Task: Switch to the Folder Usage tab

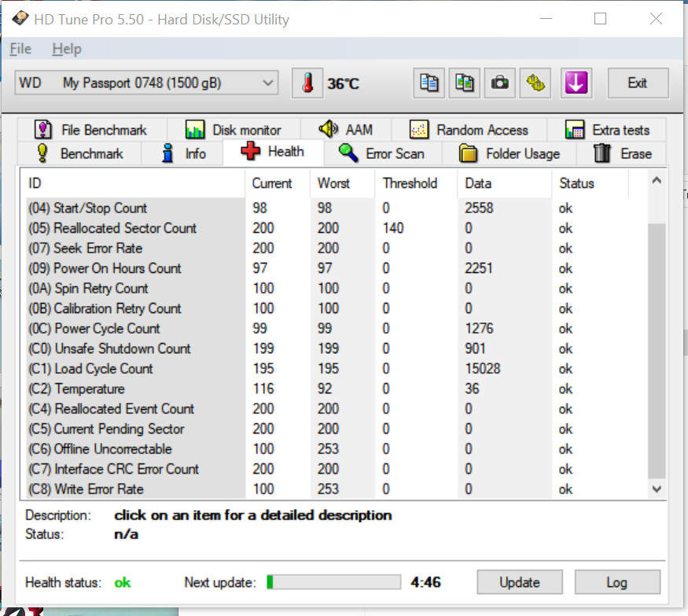Action: click(x=510, y=153)
